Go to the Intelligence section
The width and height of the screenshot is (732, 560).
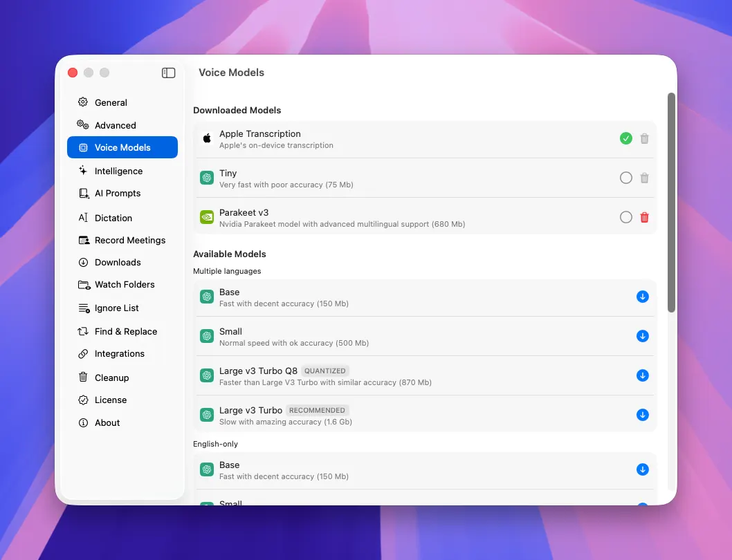tap(122, 171)
